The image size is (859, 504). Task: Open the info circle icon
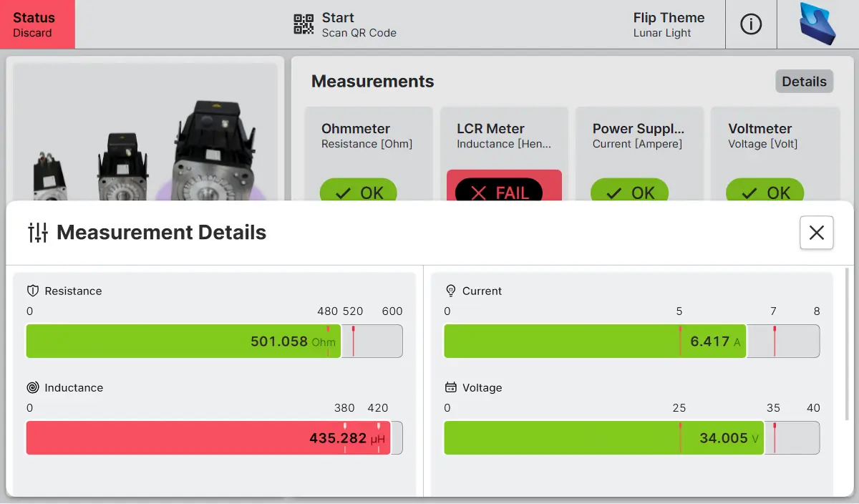pos(750,24)
